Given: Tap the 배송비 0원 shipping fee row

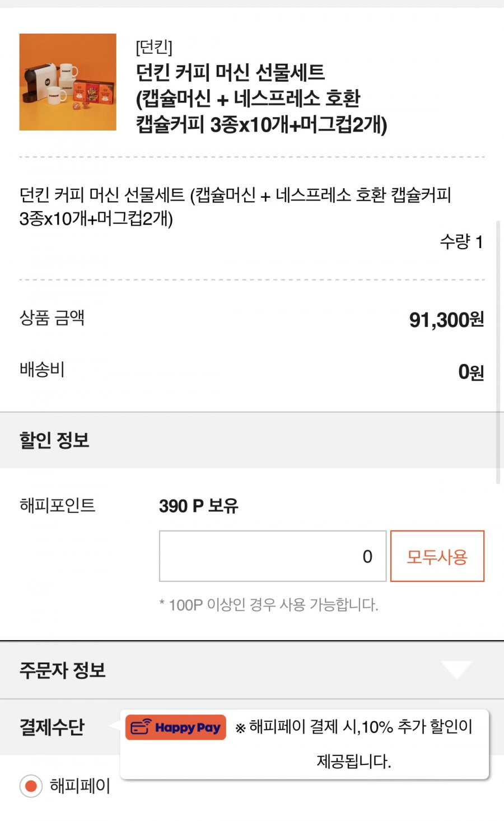Looking at the screenshot, I should pyautogui.click(x=252, y=371).
